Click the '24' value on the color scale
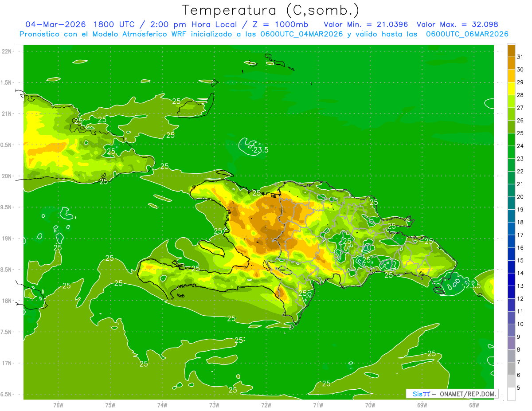Screen dimensions: 532x411 [x=520, y=146]
